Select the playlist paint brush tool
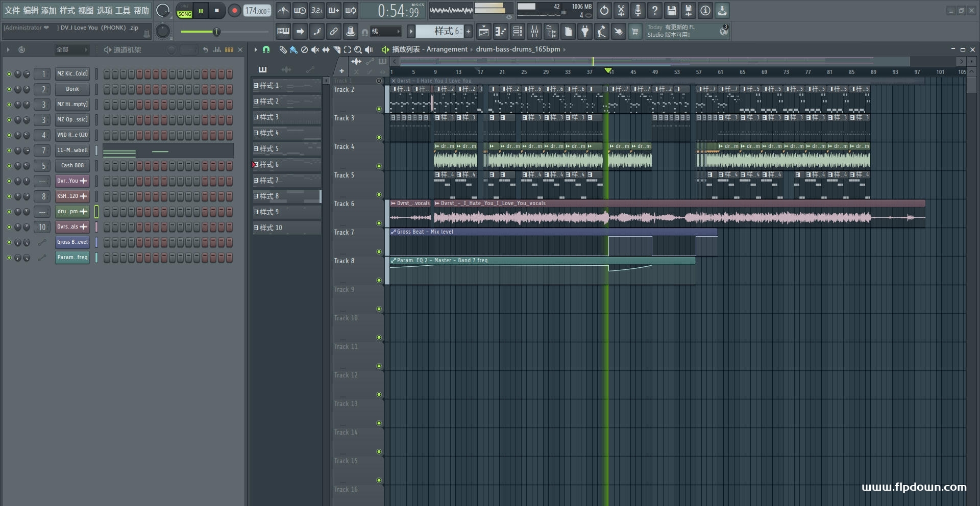Viewport: 980px width, 506px height. point(293,49)
